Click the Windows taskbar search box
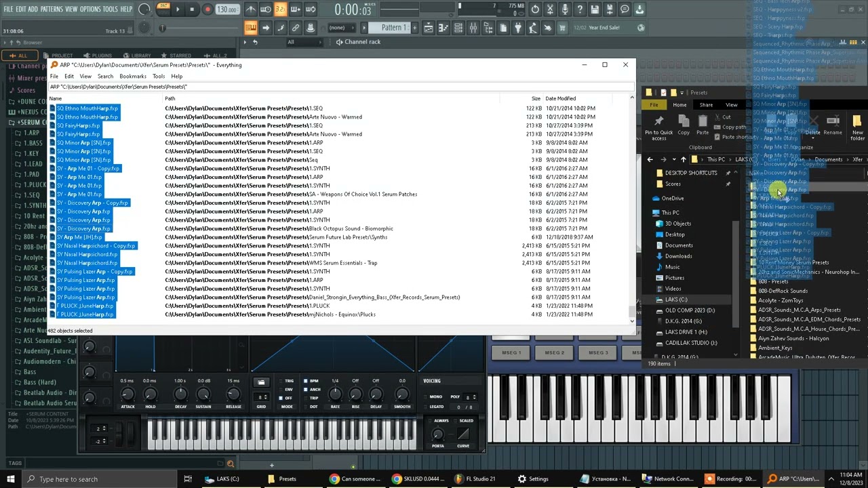 pyautogui.click(x=100, y=479)
